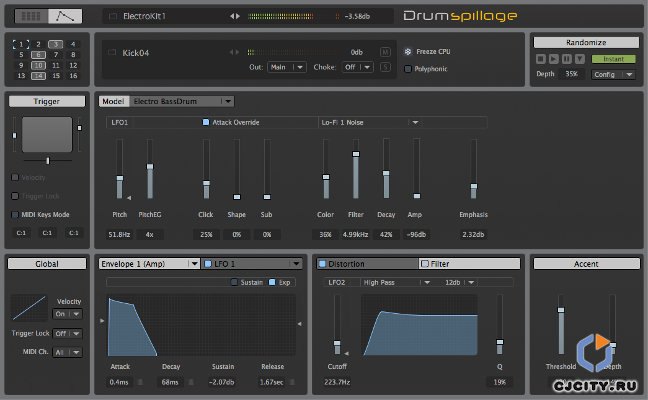The height and width of the screenshot is (400, 648).
Task: Open the Out Main routing dropdown
Action: 286,67
